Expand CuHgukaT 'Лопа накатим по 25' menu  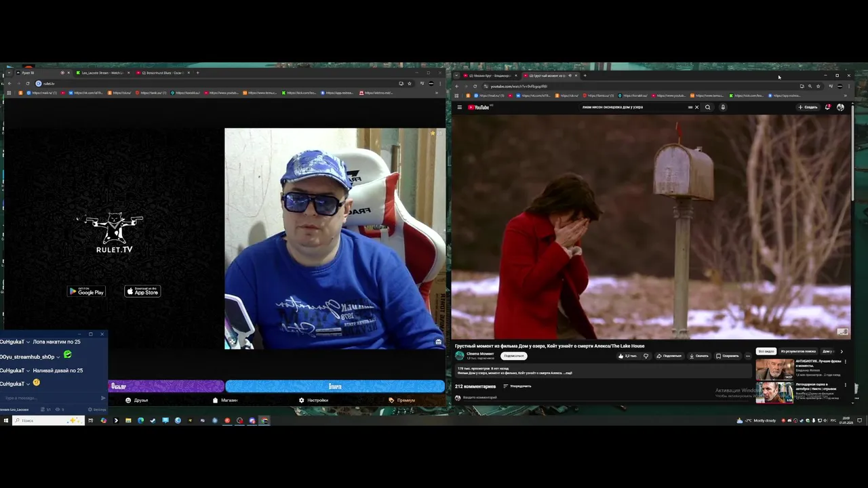click(28, 342)
